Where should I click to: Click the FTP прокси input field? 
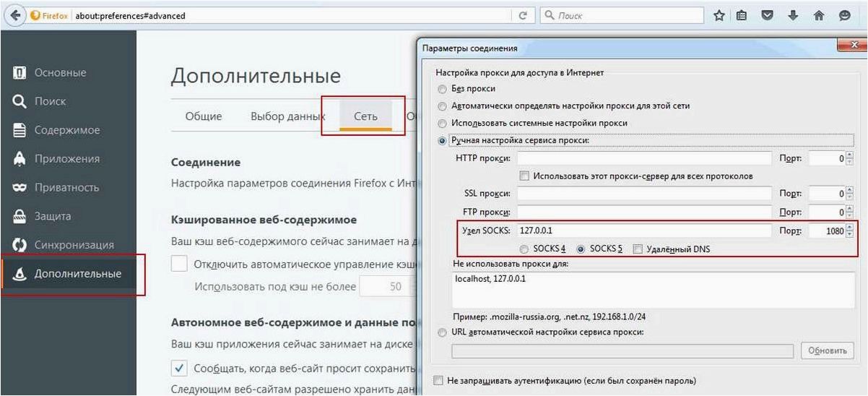pos(644,212)
